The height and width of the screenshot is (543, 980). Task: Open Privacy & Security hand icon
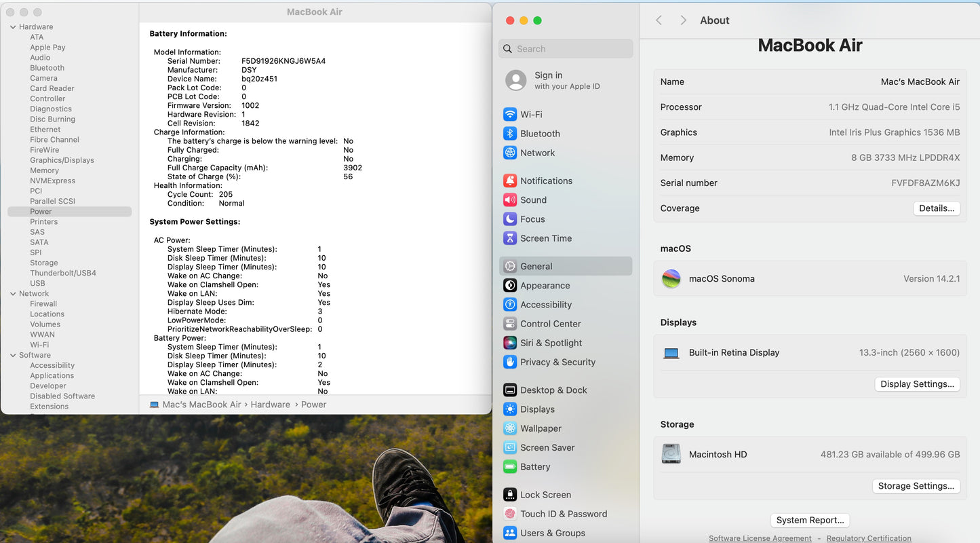[x=510, y=362]
